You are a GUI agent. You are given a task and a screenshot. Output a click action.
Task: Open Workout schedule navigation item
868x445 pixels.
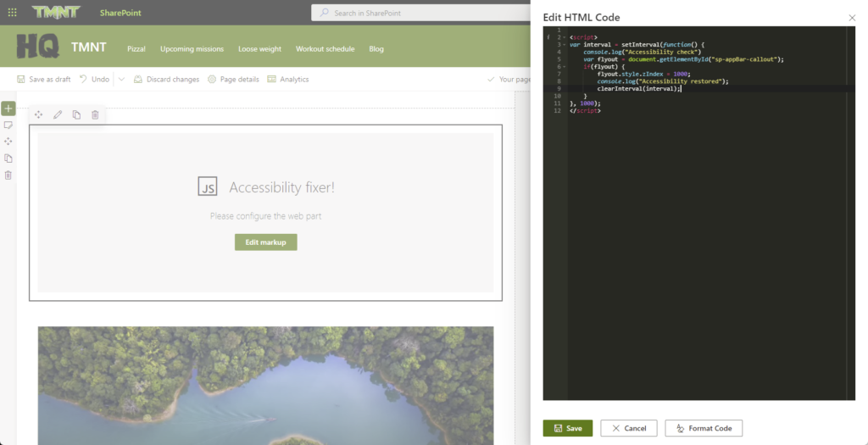coord(325,48)
